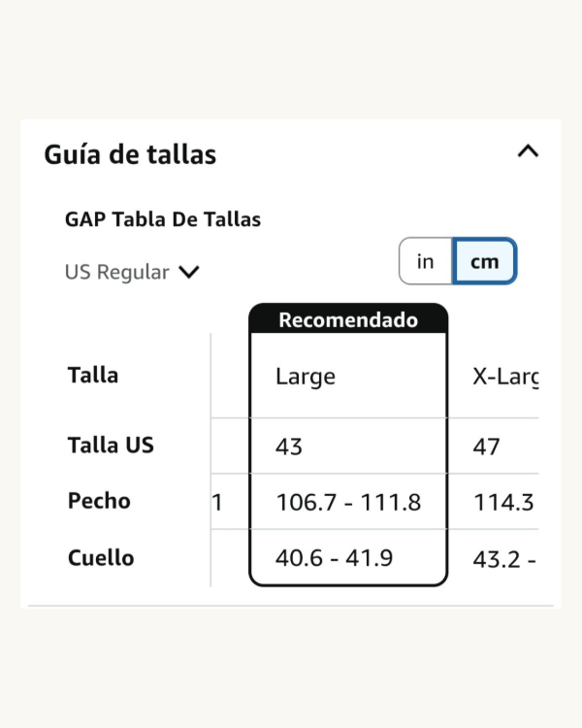Screen dimensions: 582x728
Task: Click the Talla US row label
Action: tap(111, 446)
